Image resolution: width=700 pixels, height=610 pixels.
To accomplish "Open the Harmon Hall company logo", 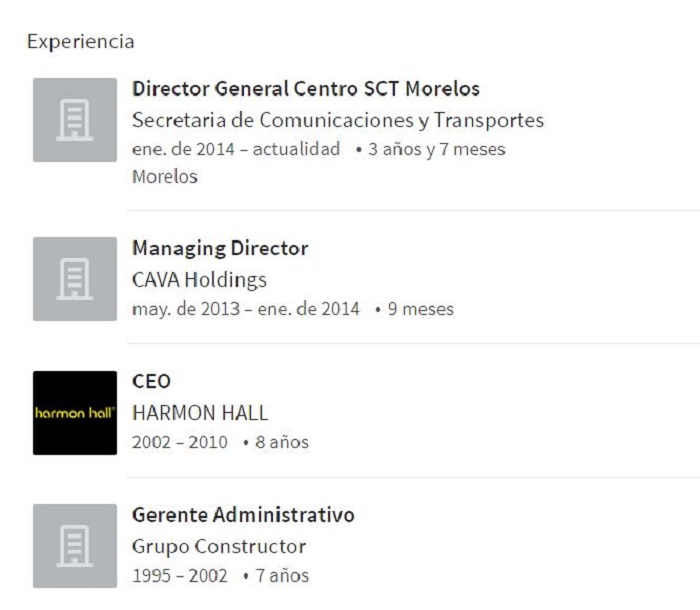I will coord(75,413).
